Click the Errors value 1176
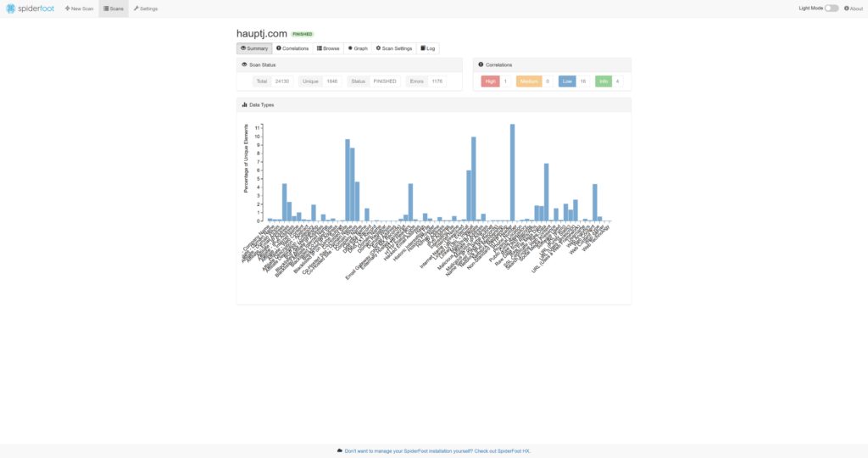The width and height of the screenshot is (868, 458). pos(437,81)
